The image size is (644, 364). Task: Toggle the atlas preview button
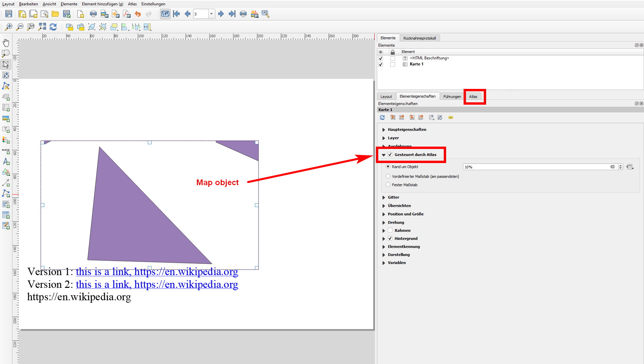(165, 14)
